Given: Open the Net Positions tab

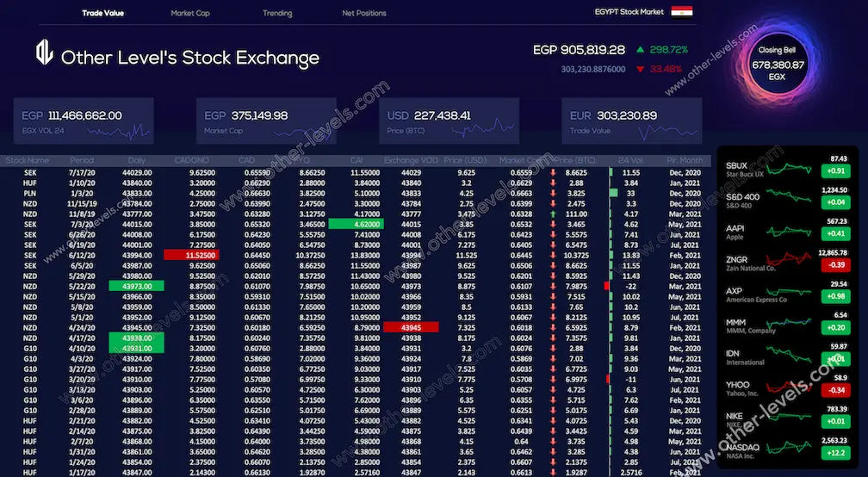Looking at the screenshot, I should coord(364,13).
